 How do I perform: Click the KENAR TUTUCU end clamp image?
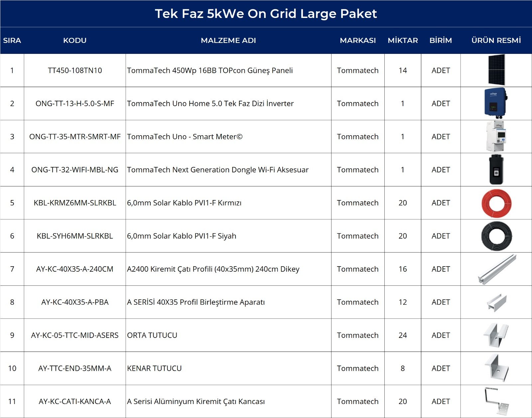click(496, 368)
